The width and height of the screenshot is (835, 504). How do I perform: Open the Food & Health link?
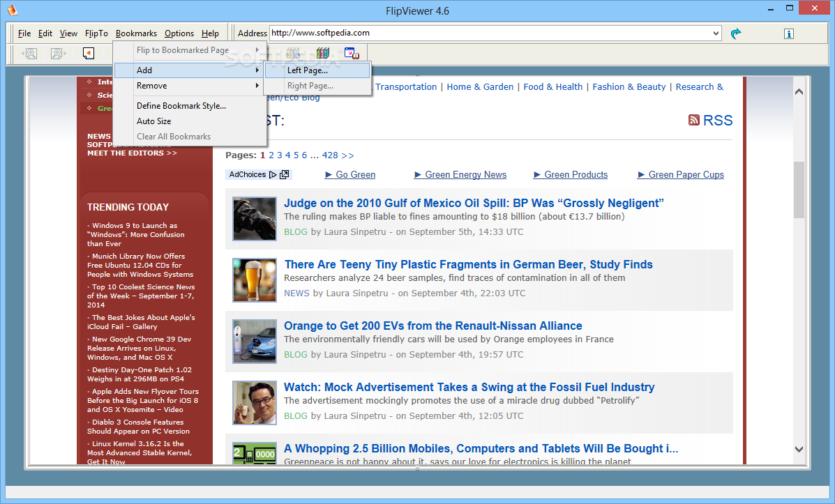click(x=552, y=86)
